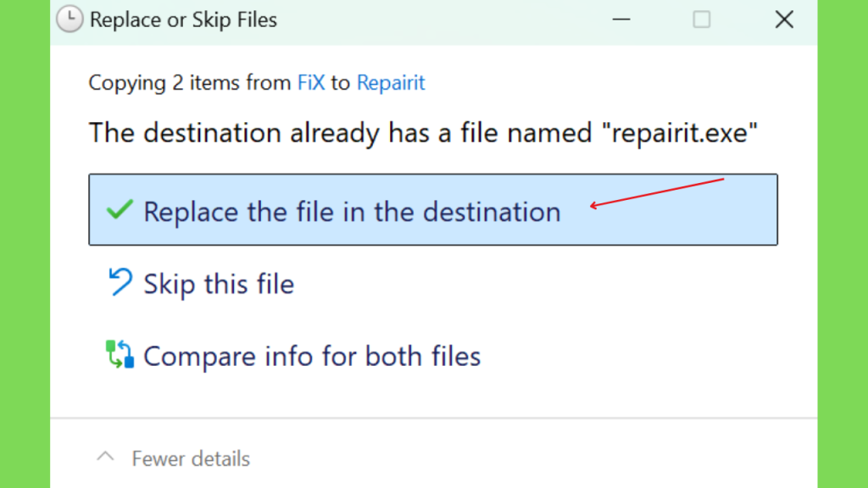The width and height of the screenshot is (868, 488).
Task: Click the Skip this file text label
Action: pyautogui.click(x=219, y=284)
